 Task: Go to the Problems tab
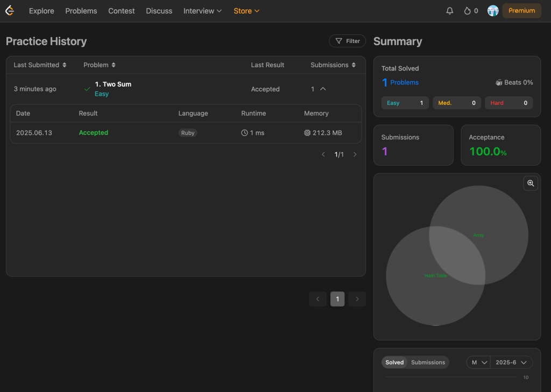(x=81, y=11)
